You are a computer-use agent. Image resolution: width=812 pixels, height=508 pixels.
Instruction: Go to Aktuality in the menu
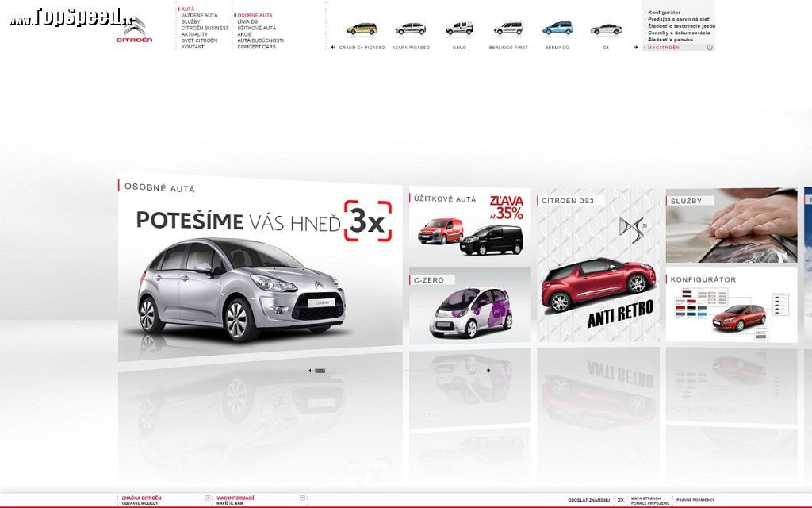pyautogui.click(x=194, y=34)
